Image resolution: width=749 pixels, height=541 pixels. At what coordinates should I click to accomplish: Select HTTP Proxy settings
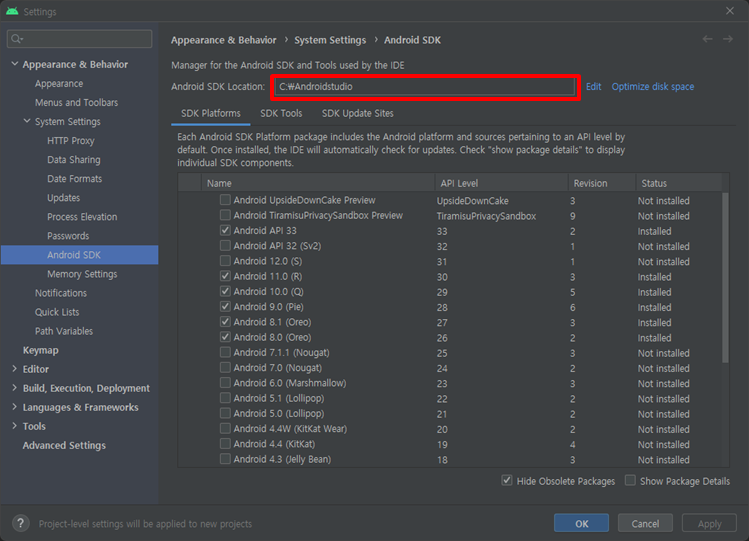pos(71,140)
